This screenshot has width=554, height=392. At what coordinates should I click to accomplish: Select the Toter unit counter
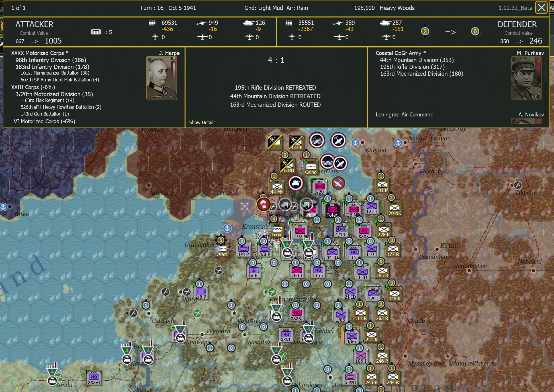pyautogui.click(x=332, y=210)
